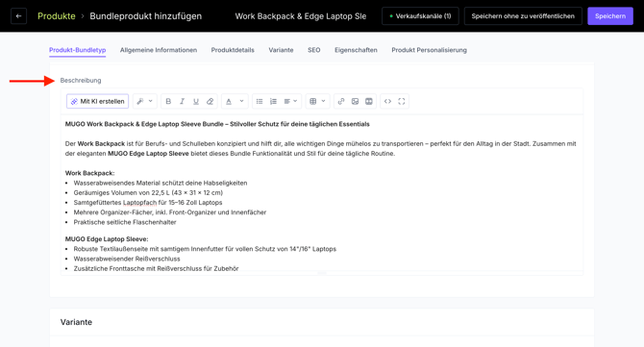
Task: Click the paragraph starting 'Der Work Backpack ist'
Action: pos(320,149)
